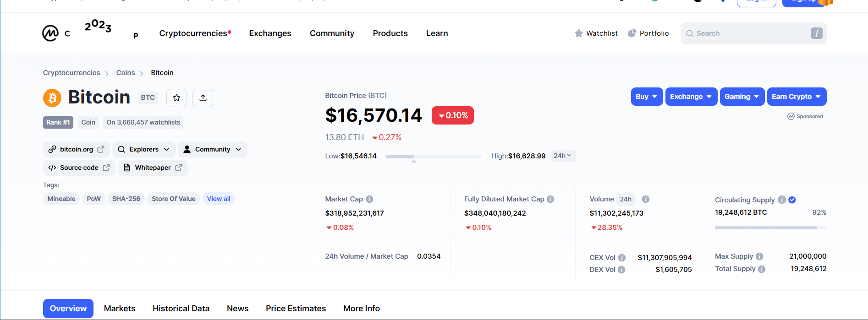Click the 0.0354 Volume / Market Cap ratio
The width and height of the screenshot is (868, 320).
click(429, 256)
